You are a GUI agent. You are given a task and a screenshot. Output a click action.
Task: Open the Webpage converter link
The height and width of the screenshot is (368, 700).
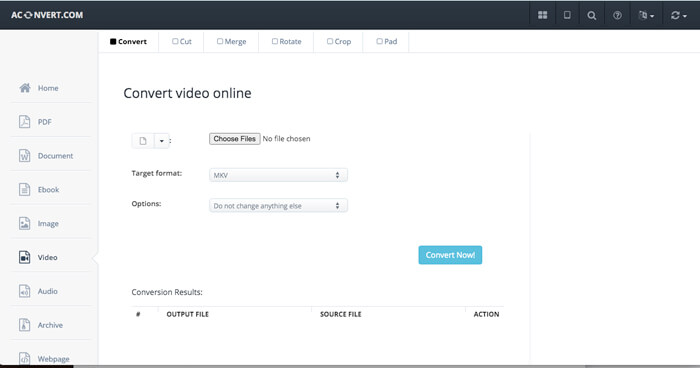pyautogui.click(x=54, y=359)
